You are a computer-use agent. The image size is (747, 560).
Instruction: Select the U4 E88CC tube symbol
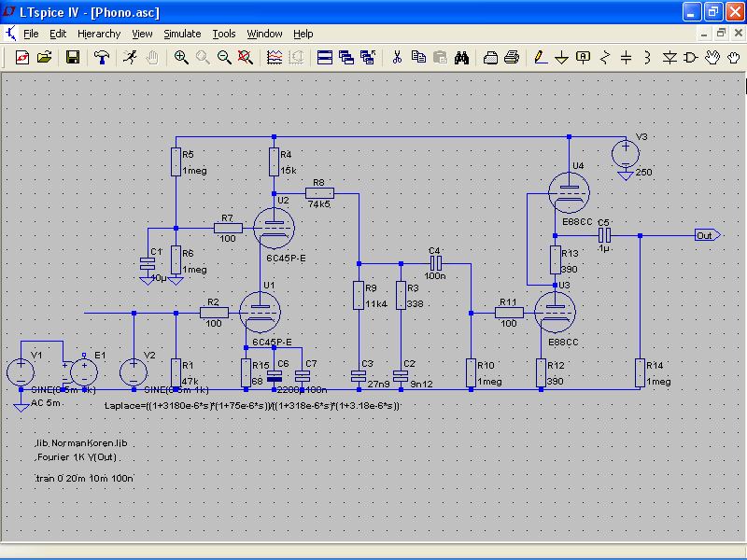[x=569, y=192]
